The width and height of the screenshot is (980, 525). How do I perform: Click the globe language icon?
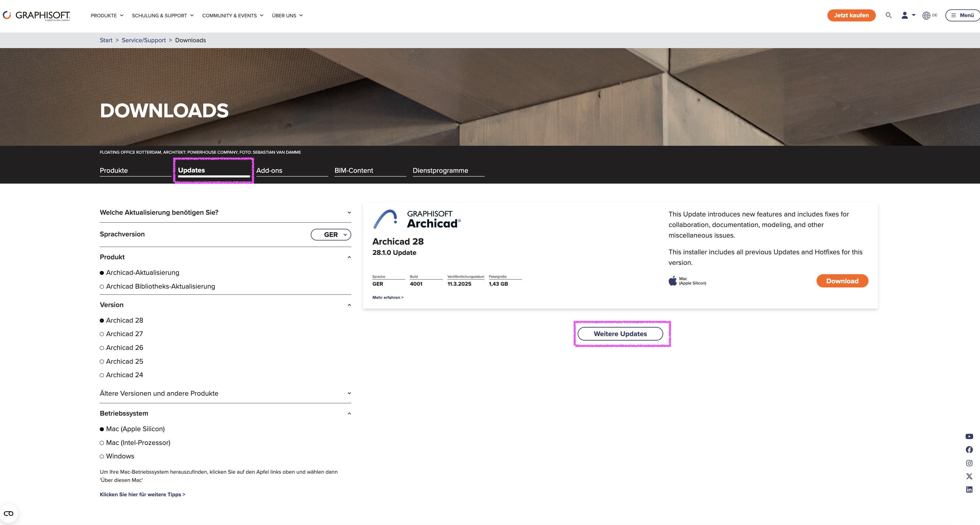coord(926,15)
